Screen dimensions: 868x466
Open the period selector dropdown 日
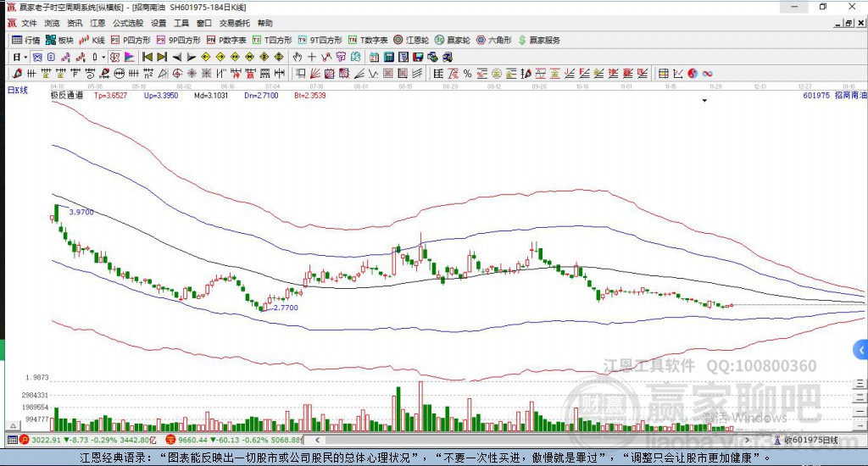click(x=20, y=57)
